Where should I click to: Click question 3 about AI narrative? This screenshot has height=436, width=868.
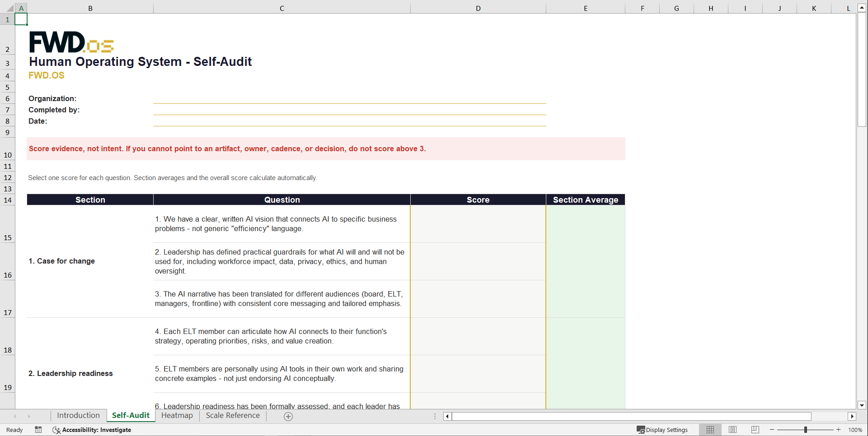click(x=279, y=299)
